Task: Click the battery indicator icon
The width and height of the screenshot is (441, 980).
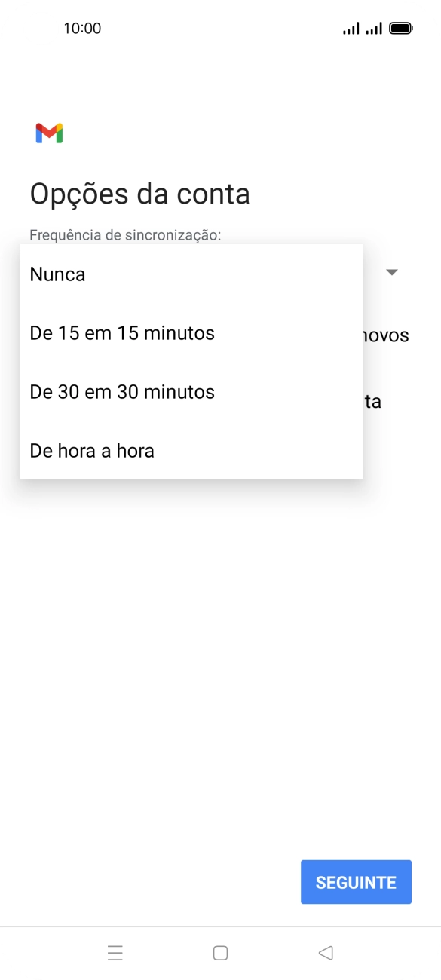Action: (x=399, y=27)
